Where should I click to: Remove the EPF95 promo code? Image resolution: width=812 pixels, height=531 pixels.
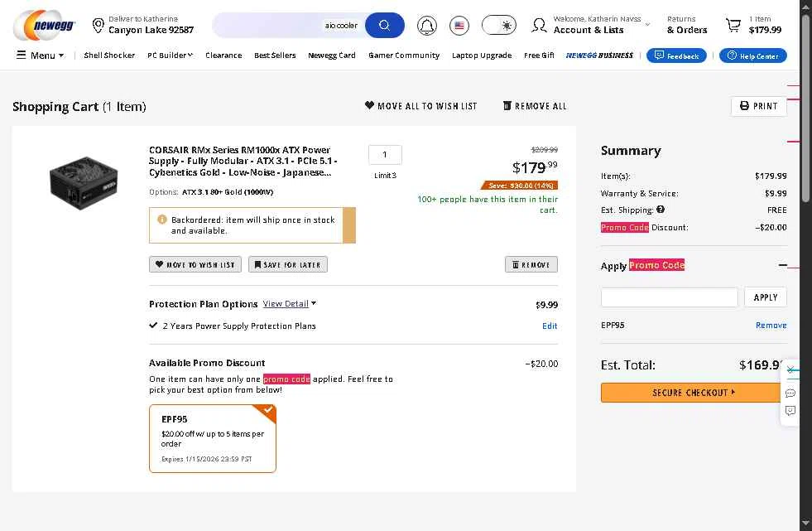(771, 326)
